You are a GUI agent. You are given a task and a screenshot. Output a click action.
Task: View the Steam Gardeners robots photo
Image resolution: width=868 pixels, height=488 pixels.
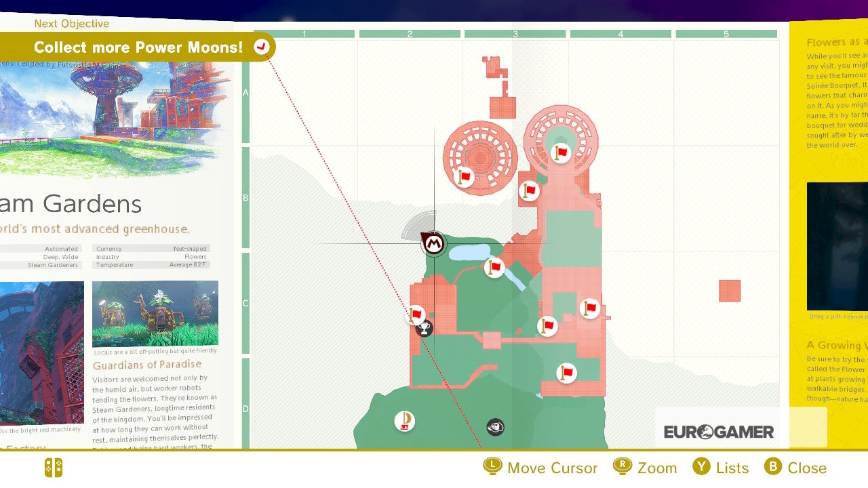(155, 314)
